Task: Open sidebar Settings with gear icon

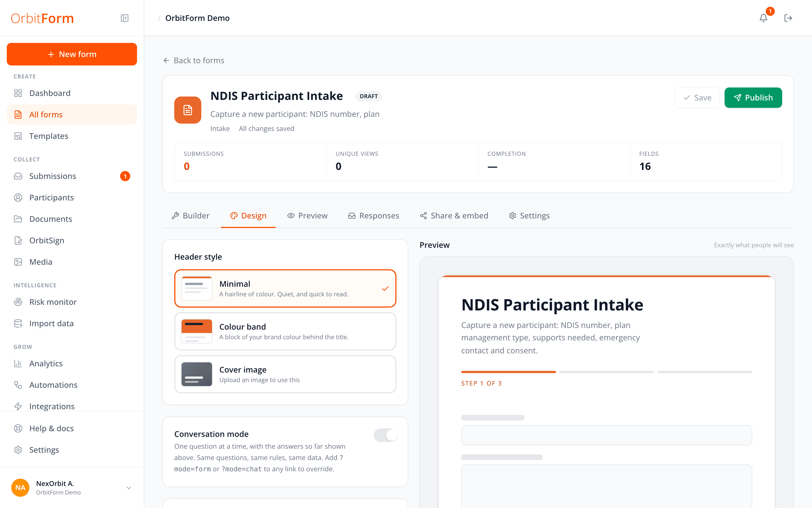Action: point(72,450)
